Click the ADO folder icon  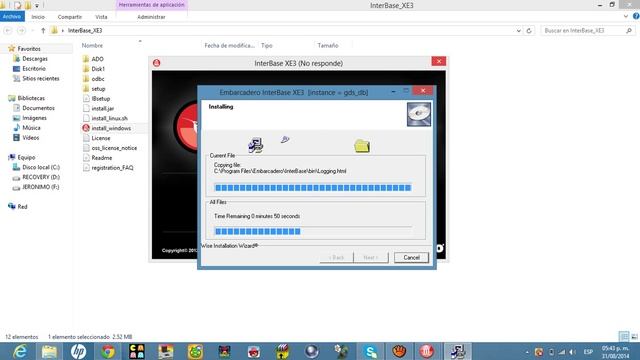pyautogui.click(x=86, y=59)
